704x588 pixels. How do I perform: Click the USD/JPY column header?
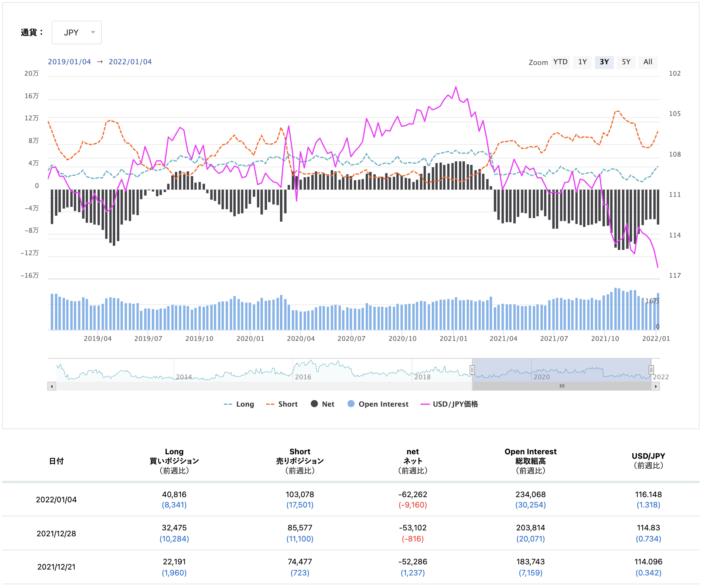click(648, 461)
